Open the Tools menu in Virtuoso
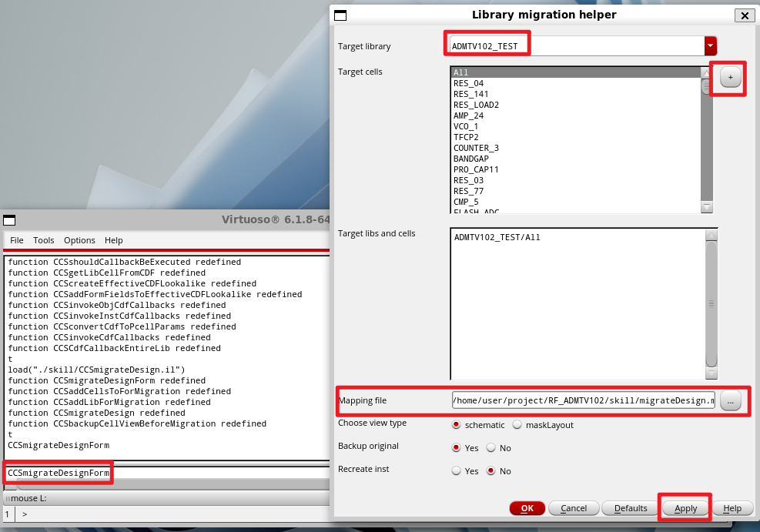 (x=43, y=240)
